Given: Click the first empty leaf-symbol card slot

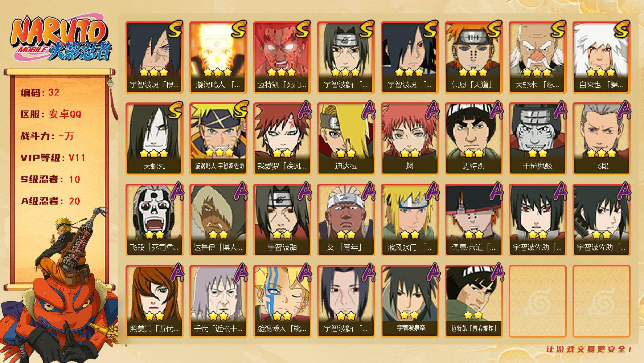Looking at the screenshot, I should tap(537, 301).
